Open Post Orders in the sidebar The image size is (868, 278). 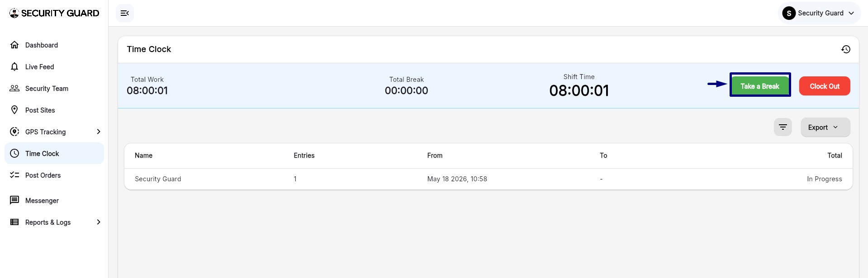pyautogui.click(x=54, y=175)
